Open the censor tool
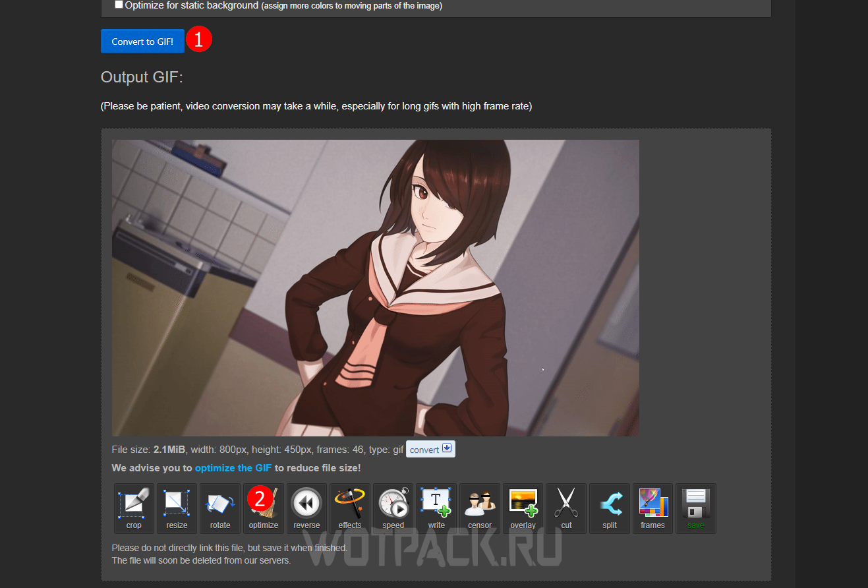Viewport: 868px width, 588px height. (x=480, y=508)
